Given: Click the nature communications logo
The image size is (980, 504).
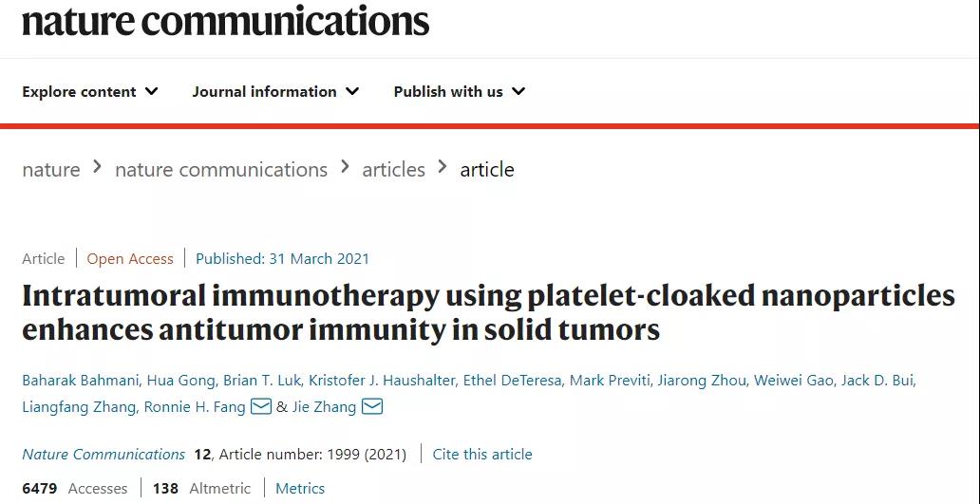Looking at the screenshot, I should [x=226, y=19].
